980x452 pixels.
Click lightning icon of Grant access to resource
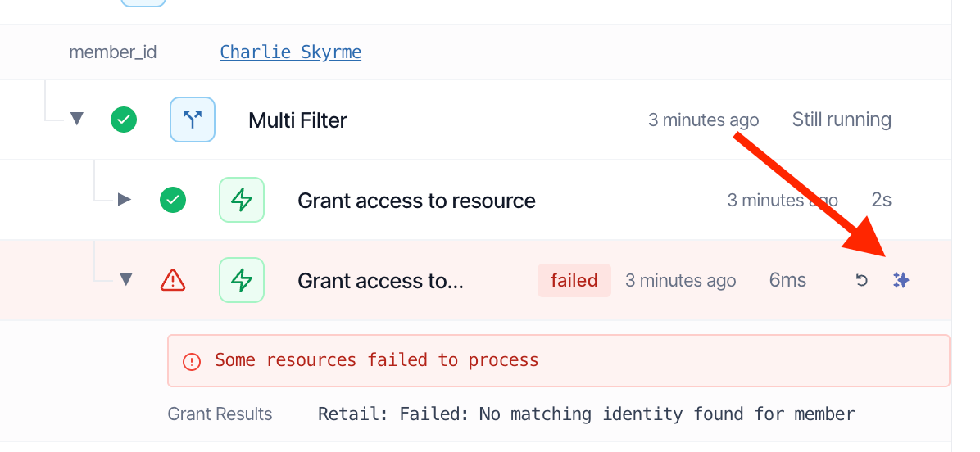coord(241,200)
